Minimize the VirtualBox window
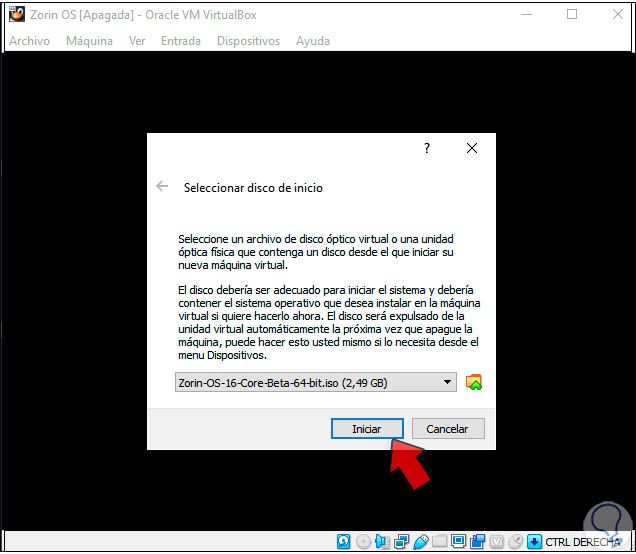The width and height of the screenshot is (636, 554). tap(527, 15)
